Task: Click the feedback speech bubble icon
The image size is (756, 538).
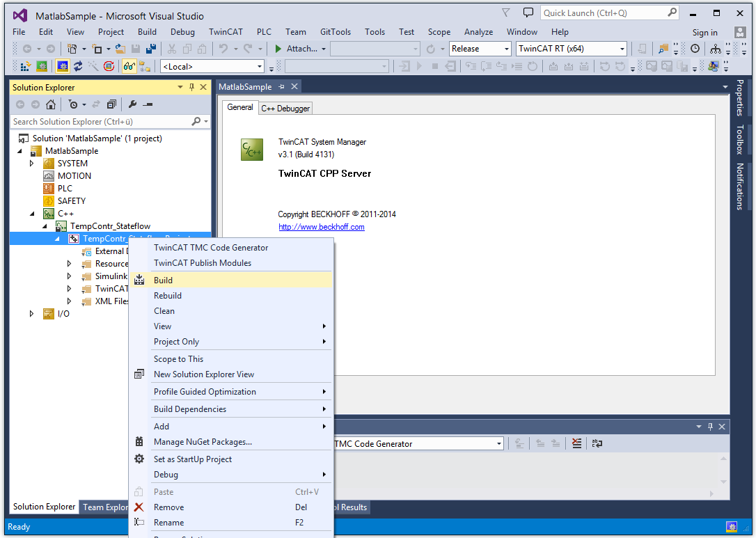Action: 528,13
